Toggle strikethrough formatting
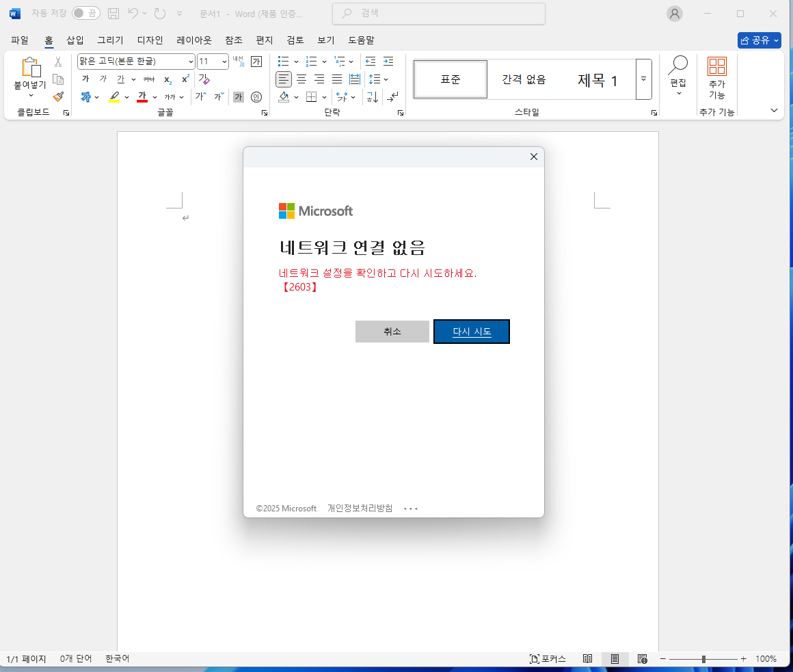This screenshot has width=793, height=672. coord(149,79)
